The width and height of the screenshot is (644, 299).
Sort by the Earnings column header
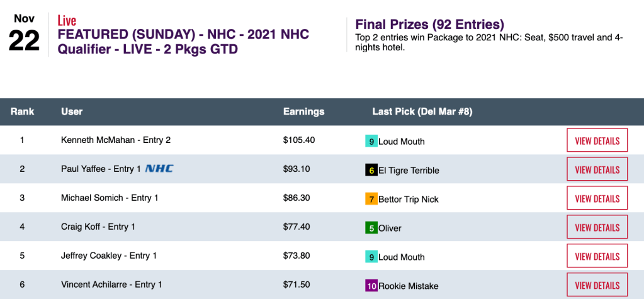click(x=303, y=111)
